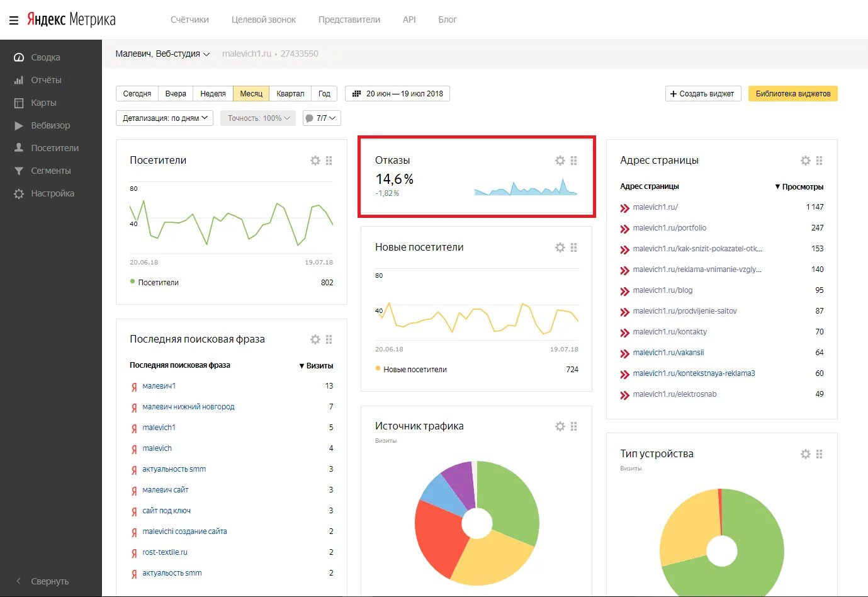Open Точность: 100% dropdown
The image size is (868, 597).
[258, 118]
